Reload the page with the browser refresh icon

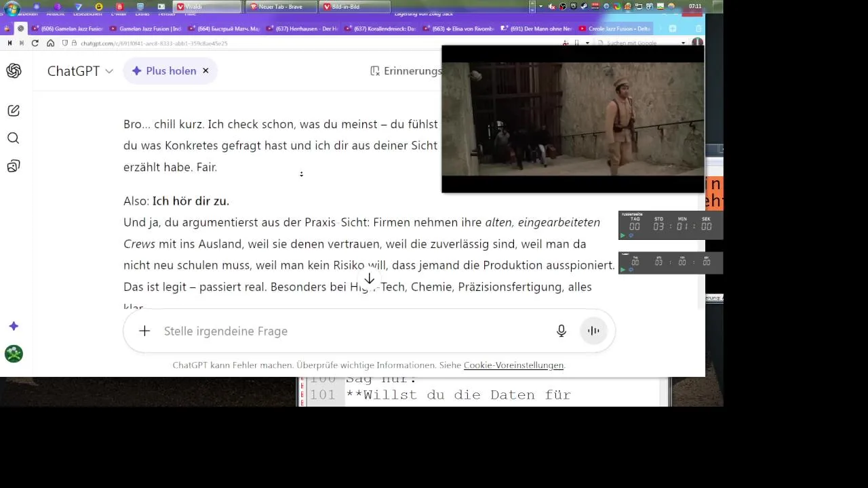point(35,43)
